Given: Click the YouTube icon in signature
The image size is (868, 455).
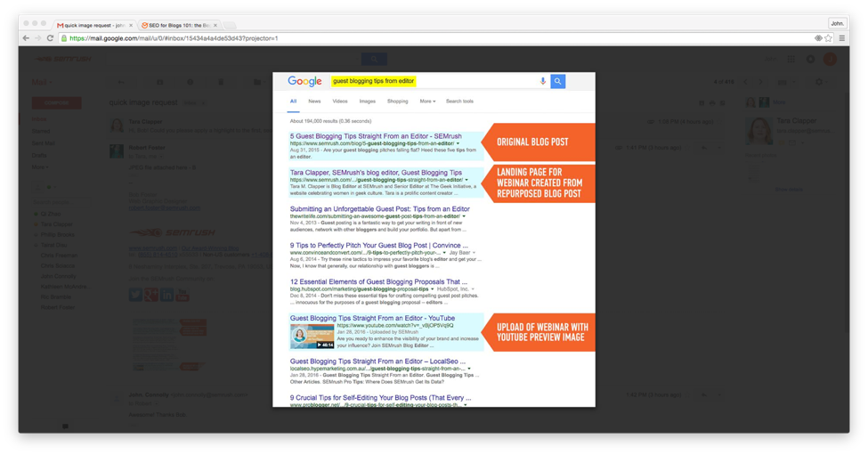Looking at the screenshot, I should point(183,295).
